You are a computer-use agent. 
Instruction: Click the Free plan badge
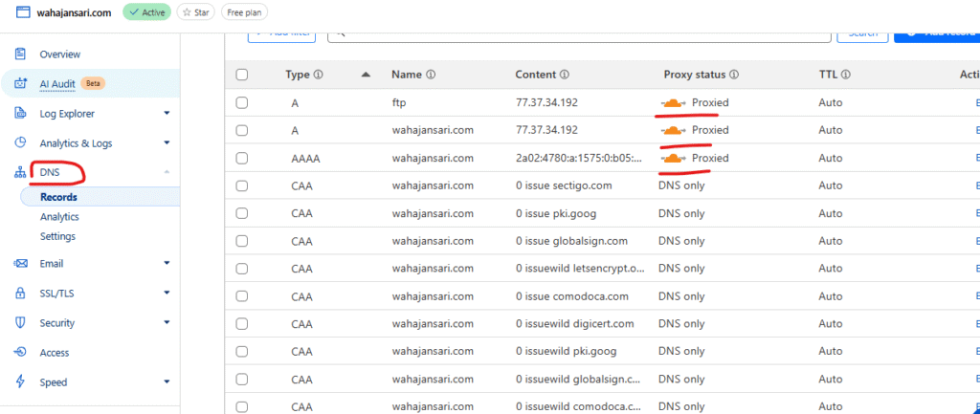pos(244,11)
